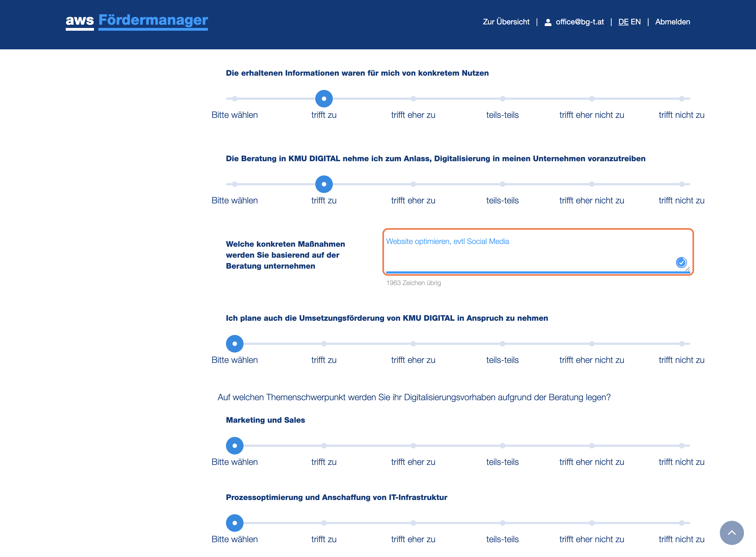The image size is (756, 557).
Task: Select 'trifft eher zu' for Prozessoptimierung question
Action: (413, 523)
